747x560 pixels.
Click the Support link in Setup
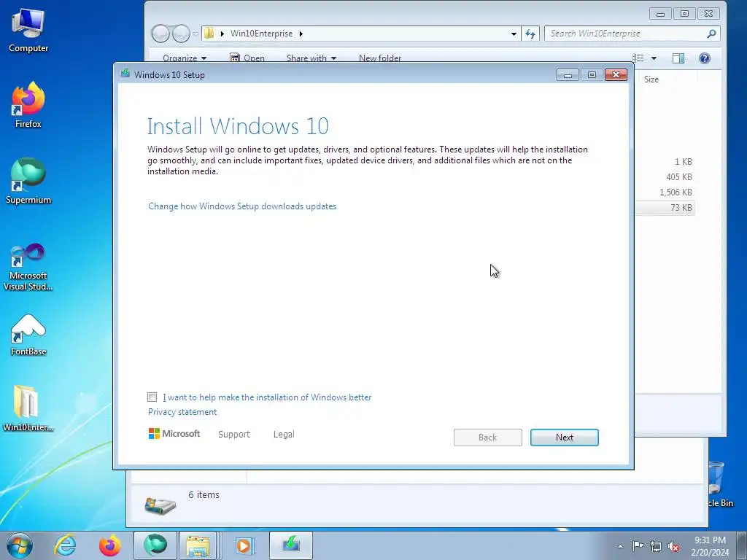click(x=234, y=435)
